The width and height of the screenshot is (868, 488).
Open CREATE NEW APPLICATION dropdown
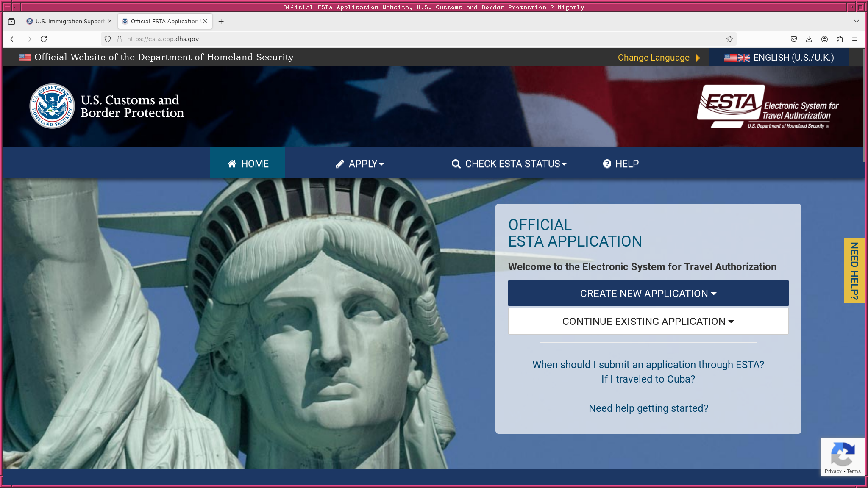click(x=648, y=293)
